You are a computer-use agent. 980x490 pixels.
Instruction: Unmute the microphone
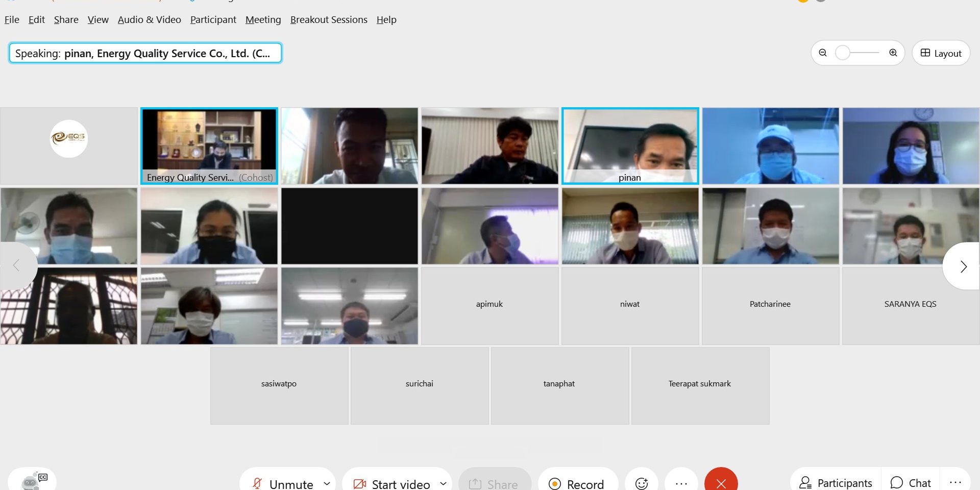coord(283,483)
